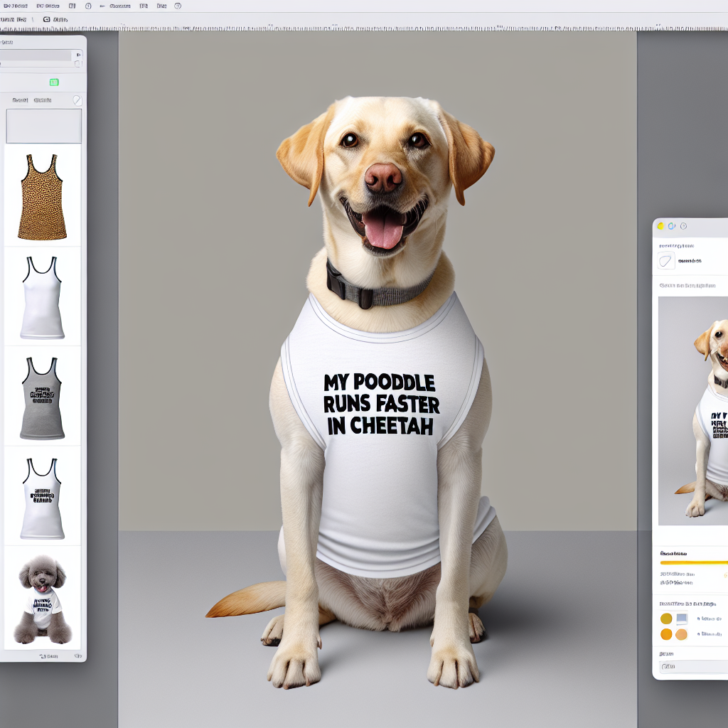
Task: Select the leopard print tank top thumbnail
Action: click(x=42, y=197)
